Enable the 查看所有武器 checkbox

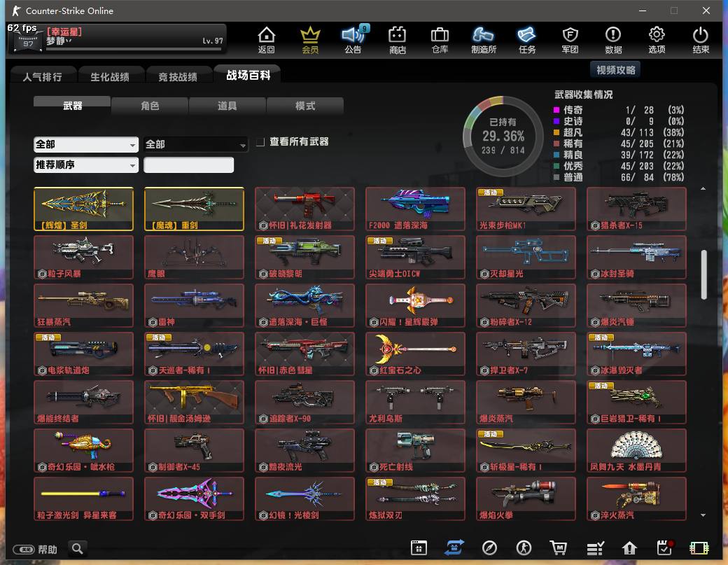click(260, 141)
